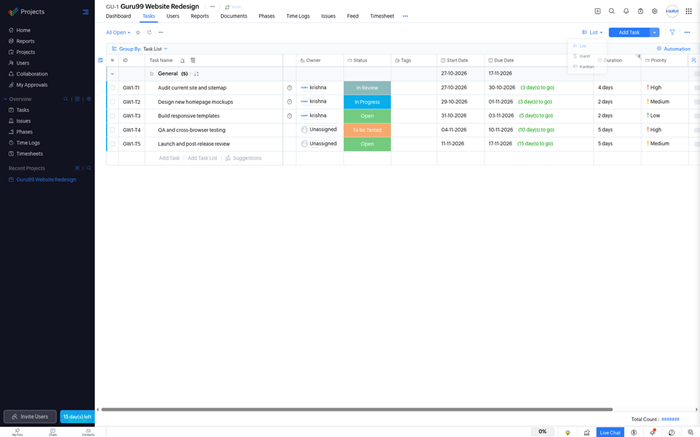Open ellipsis menu next to refresh icon

161,33
